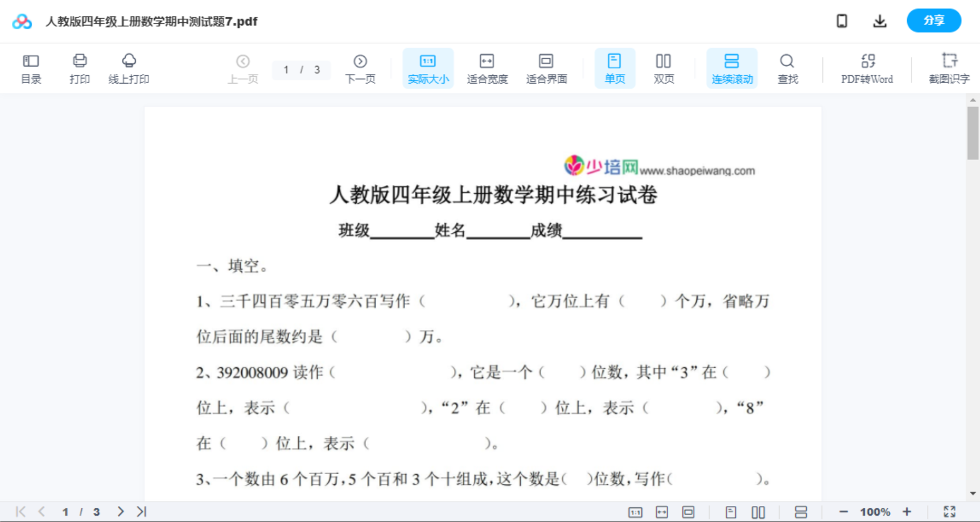Image resolution: width=980 pixels, height=522 pixels.
Task: Select the 单页 single page tab
Action: coord(615,68)
